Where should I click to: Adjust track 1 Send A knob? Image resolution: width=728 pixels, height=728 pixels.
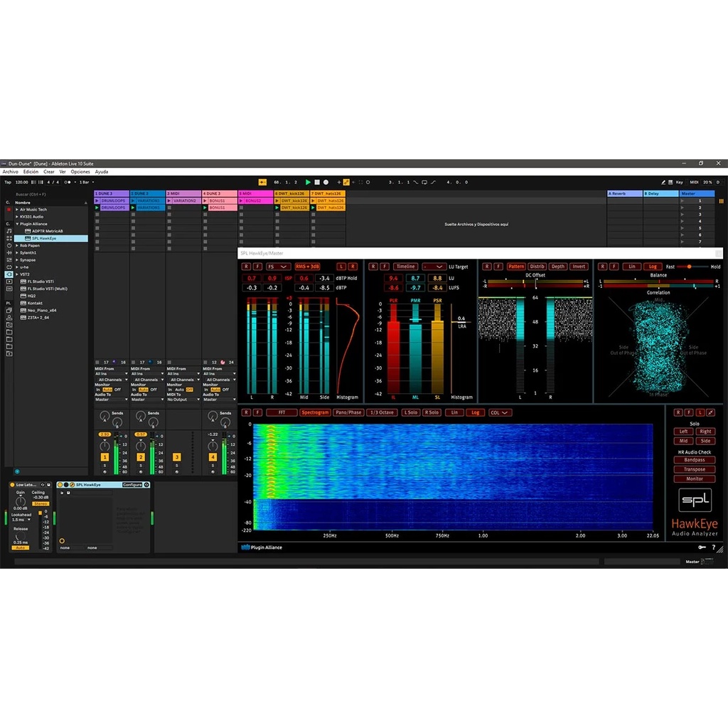pyautogui.click(x=105, y=417)
